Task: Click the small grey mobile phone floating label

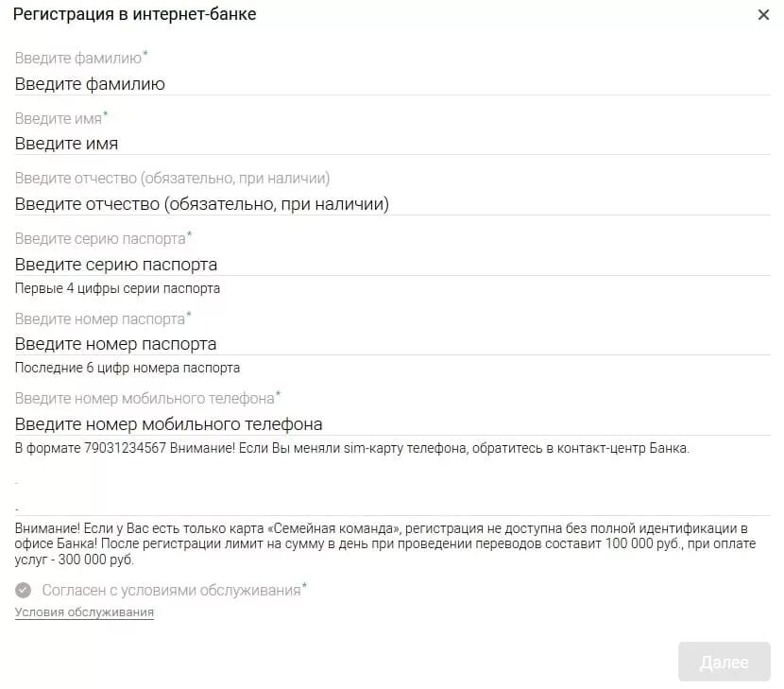Action: pyautogui.click(x=145, y=399)
